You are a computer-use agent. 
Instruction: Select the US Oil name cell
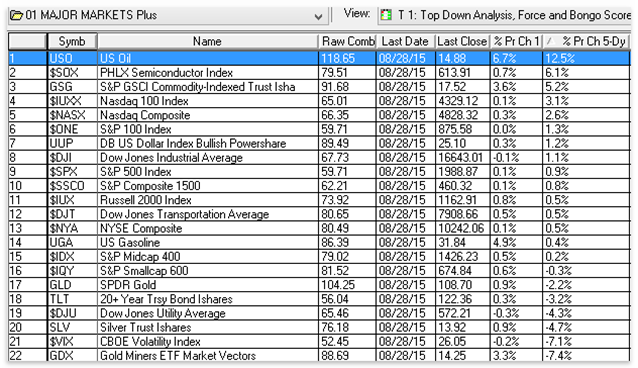click(x=208, y=58)
